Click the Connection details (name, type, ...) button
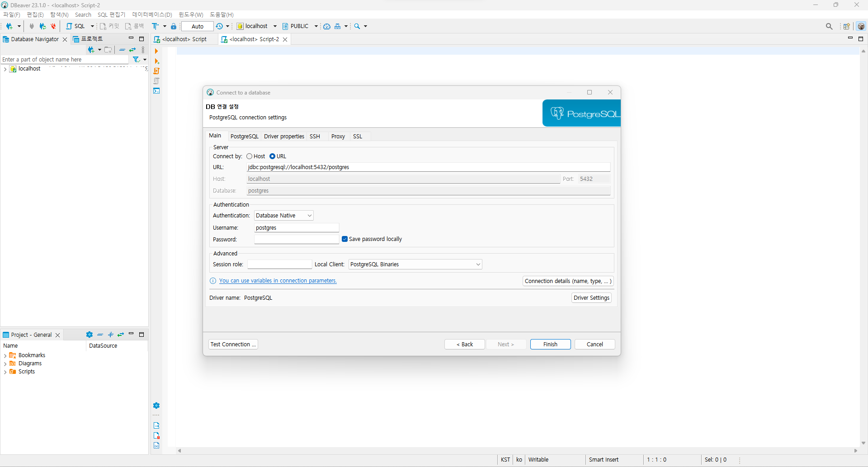This screenshot has height=467, width=868. pos(568,281)
